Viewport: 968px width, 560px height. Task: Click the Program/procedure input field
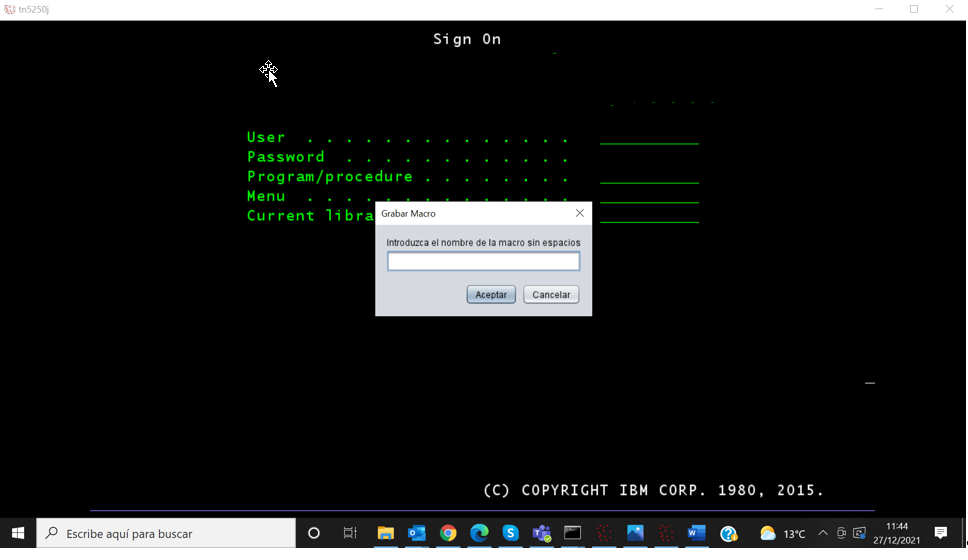tap(649, 177)
